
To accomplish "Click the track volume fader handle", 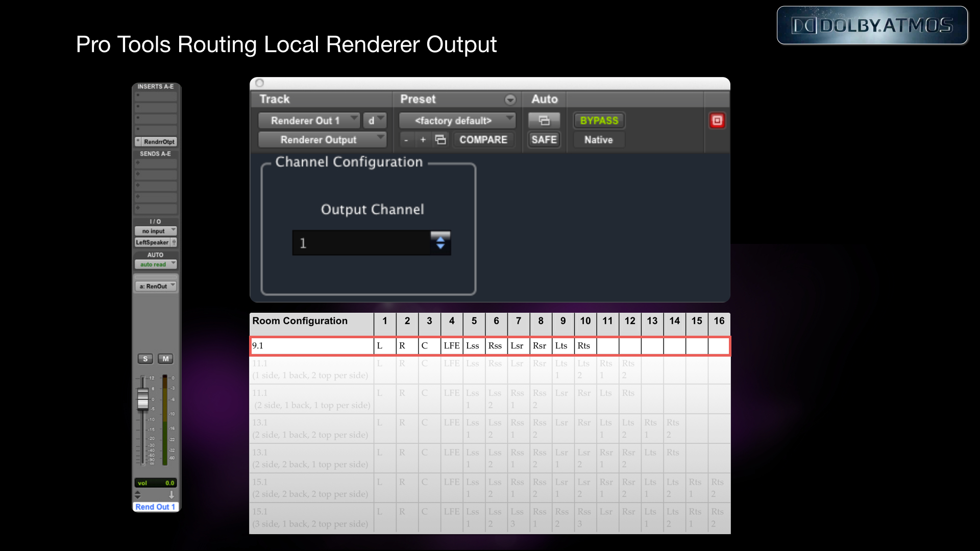I will coord(143,399).
